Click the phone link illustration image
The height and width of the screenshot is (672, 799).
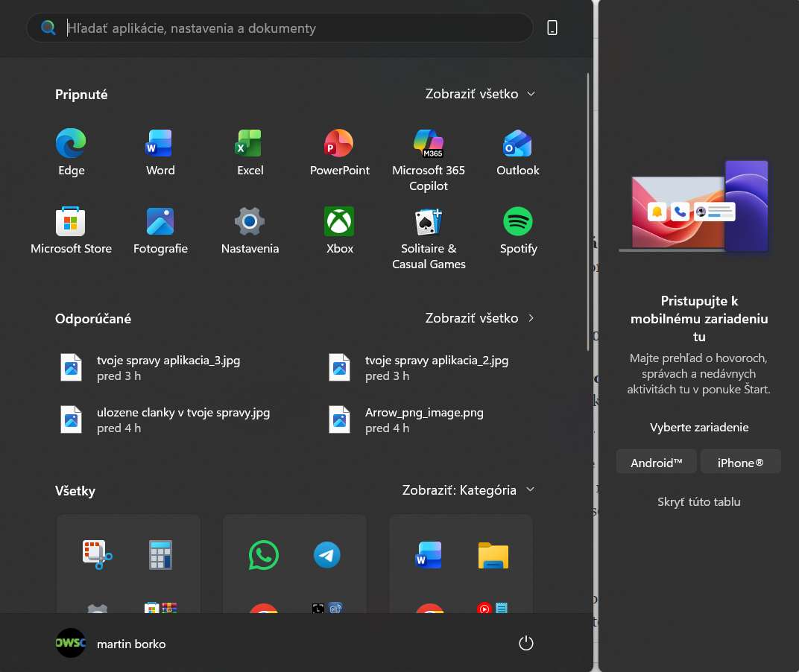[694, 206]
